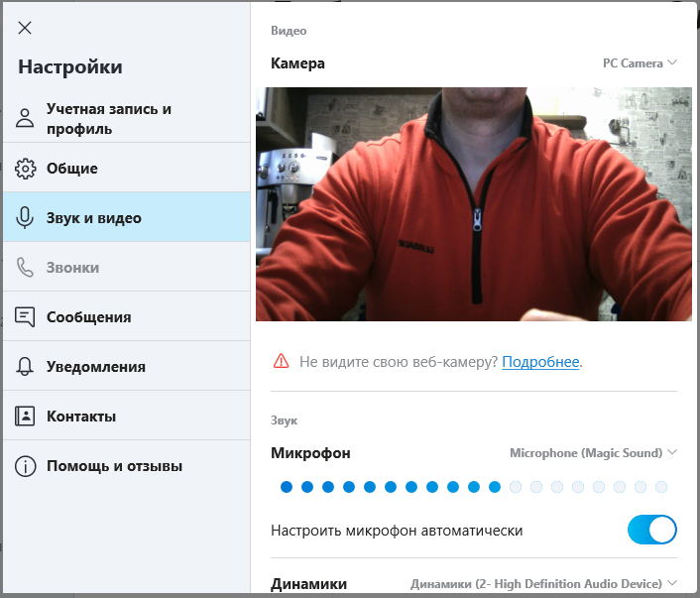Expand the Microphone (Magic Sound) dropdown
The height and width of the screenshot is (598, 700).
pyautogui.click(x=593, y=453)
